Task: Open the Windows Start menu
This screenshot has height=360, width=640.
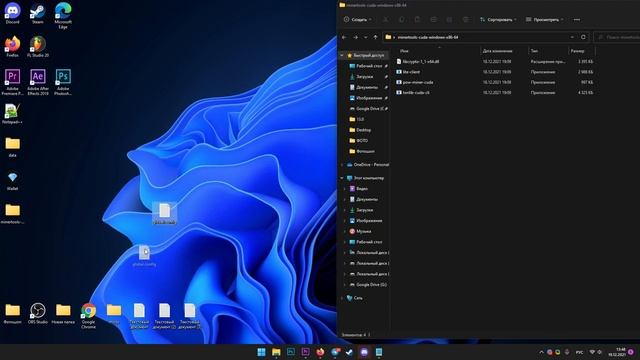Action: [261, 352]
